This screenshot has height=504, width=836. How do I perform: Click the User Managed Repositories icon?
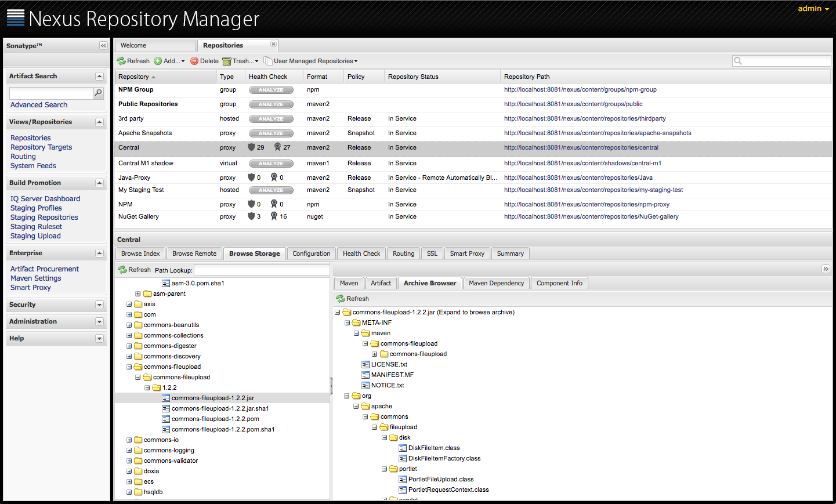267,61
